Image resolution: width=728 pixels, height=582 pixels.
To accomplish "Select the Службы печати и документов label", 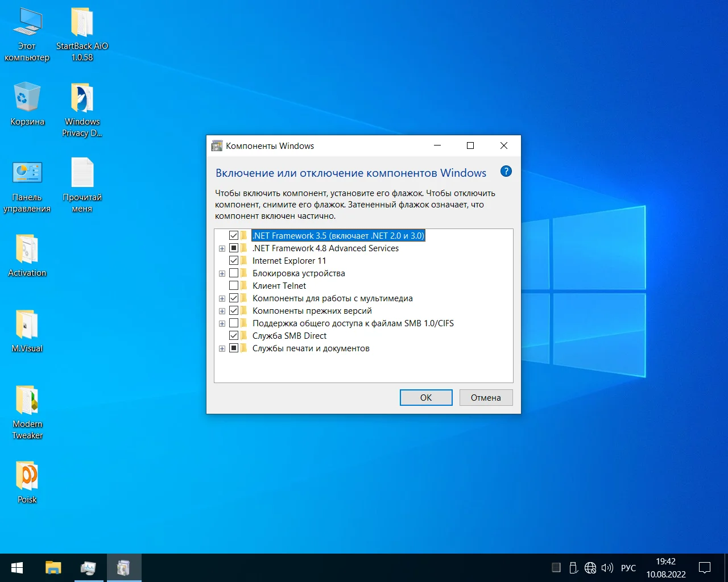I will pyautogui.click(x=311, y=348).
